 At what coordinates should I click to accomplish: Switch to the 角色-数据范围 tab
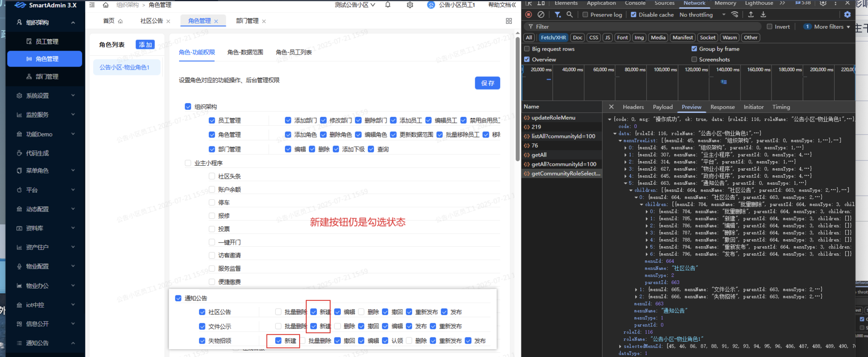245,52
